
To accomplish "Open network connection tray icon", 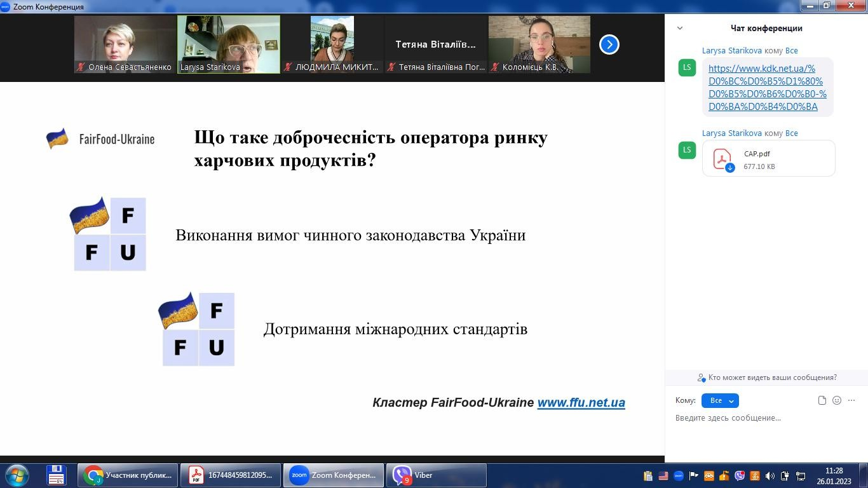I will (801, 475).
